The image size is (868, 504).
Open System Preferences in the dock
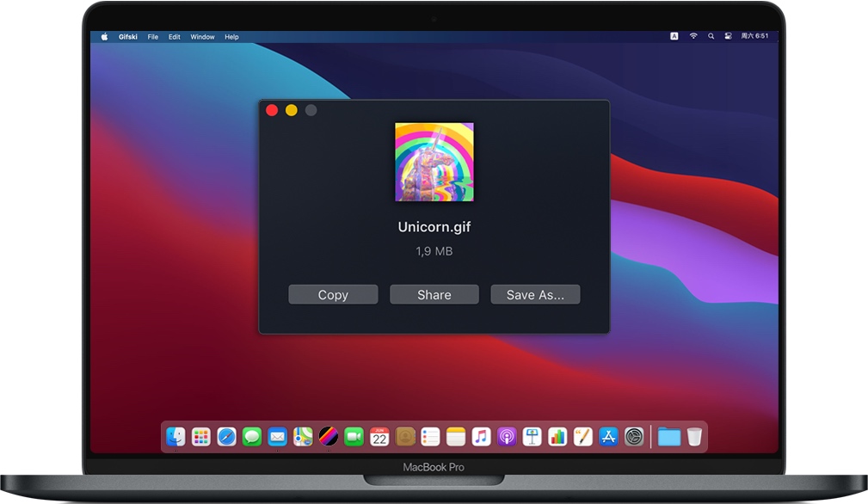pos(634,437)
